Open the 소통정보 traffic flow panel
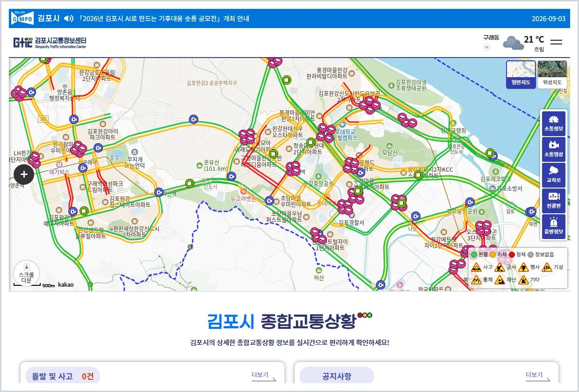Viewport: 579px width, 392px height. click(554, 123)
